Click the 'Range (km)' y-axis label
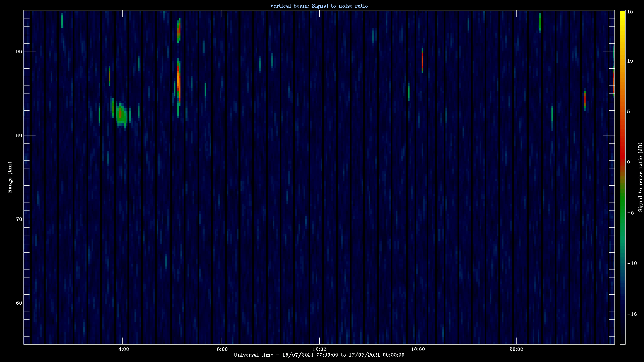This screenshot has width=644, height=362. tap(10, 177)
